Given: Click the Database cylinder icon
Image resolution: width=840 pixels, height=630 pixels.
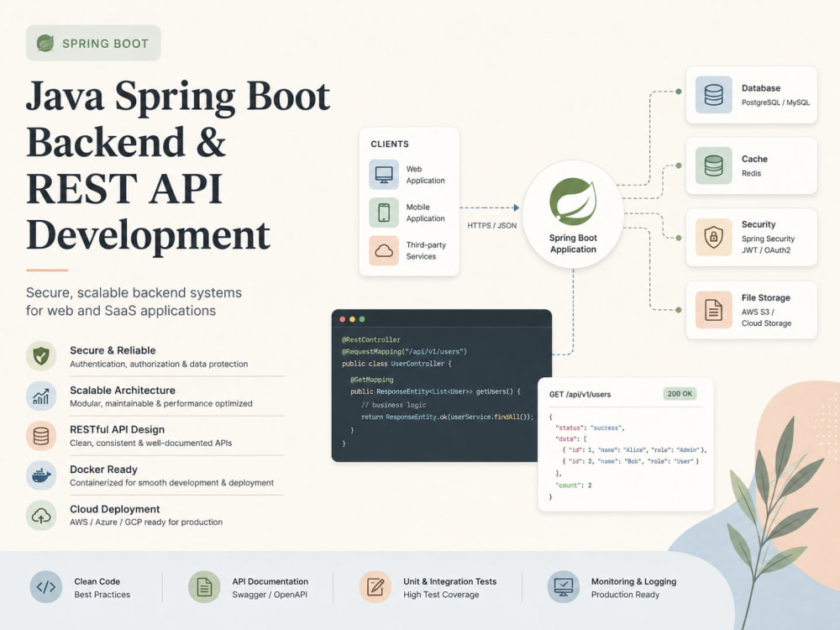Looking at the screenshot, I should (x=713, y=95).
